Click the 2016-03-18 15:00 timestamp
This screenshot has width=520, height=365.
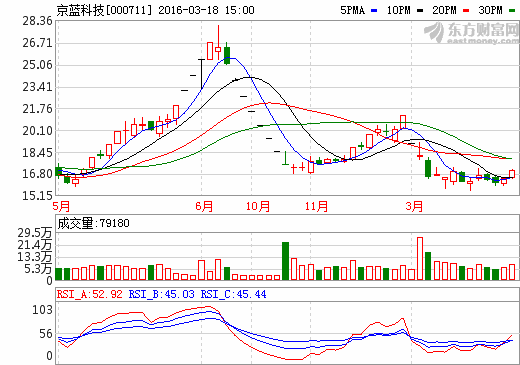[x=206, y=10]
